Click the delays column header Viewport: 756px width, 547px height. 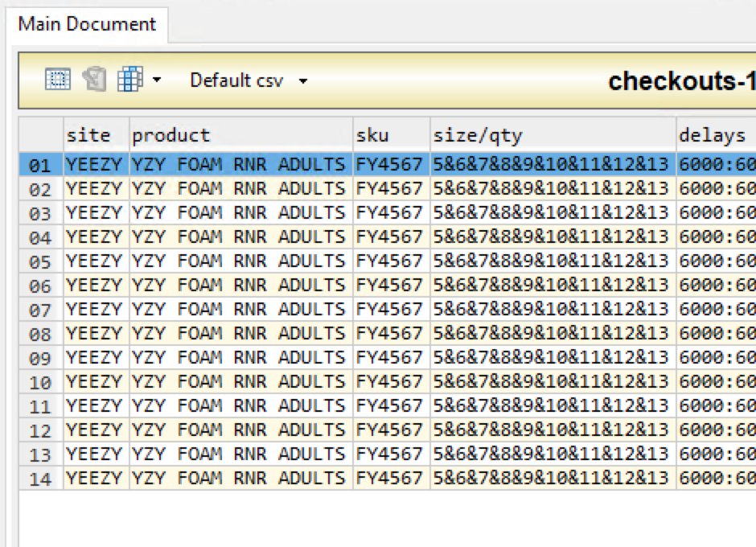point(716,135)
